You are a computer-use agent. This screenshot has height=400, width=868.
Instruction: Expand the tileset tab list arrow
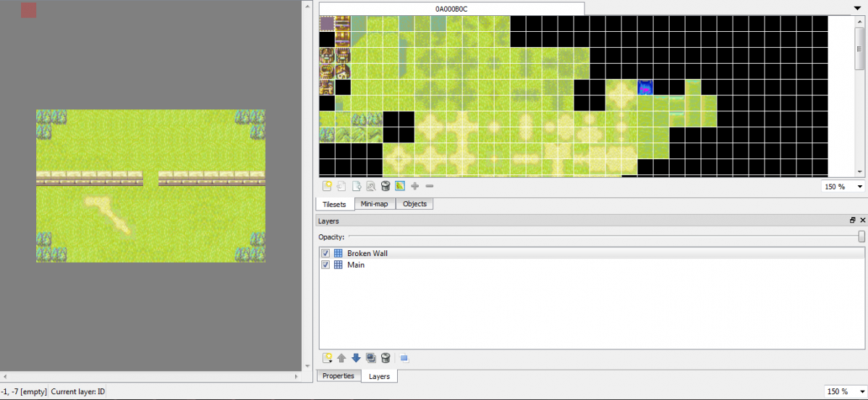(857, 7)
